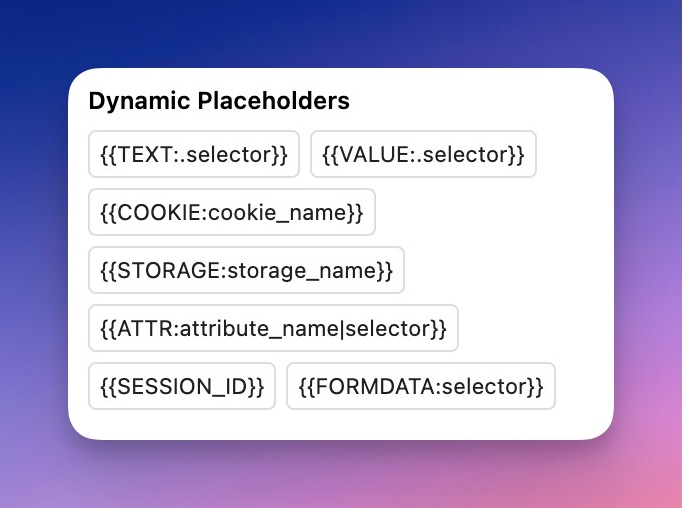The width and height of the screenshot is (682, 508).
Task: Click the {{FORMDATA:selector}} placeholder chip
Action: [x=421, y=386]
